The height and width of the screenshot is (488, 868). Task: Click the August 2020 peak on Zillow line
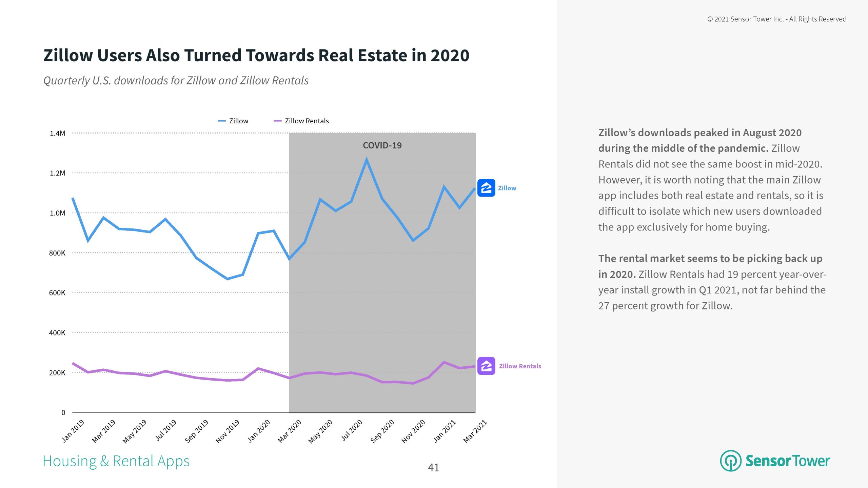coord(367,159)
